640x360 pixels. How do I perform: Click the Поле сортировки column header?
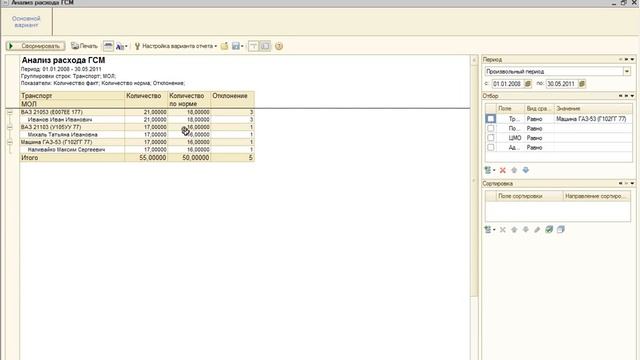click(529, 196)
